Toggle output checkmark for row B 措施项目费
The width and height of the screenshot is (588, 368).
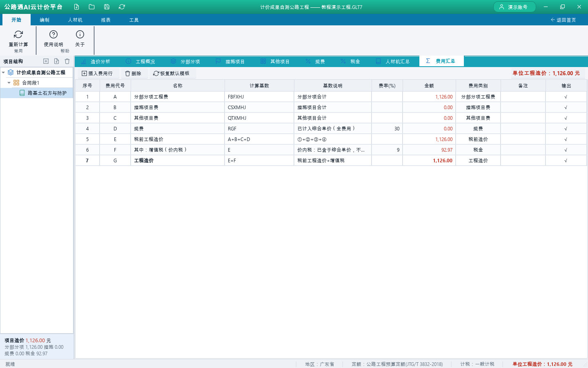[x=566, y=108]
